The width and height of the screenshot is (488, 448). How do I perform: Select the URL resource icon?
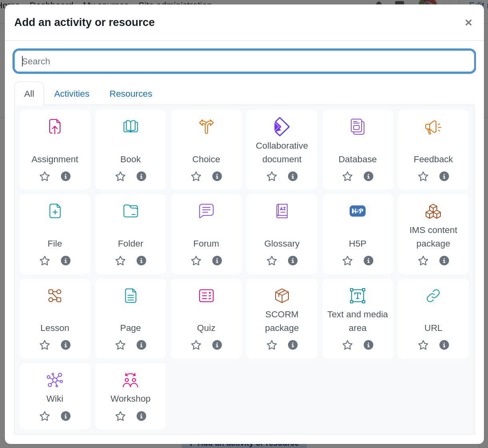click(433, 296)
